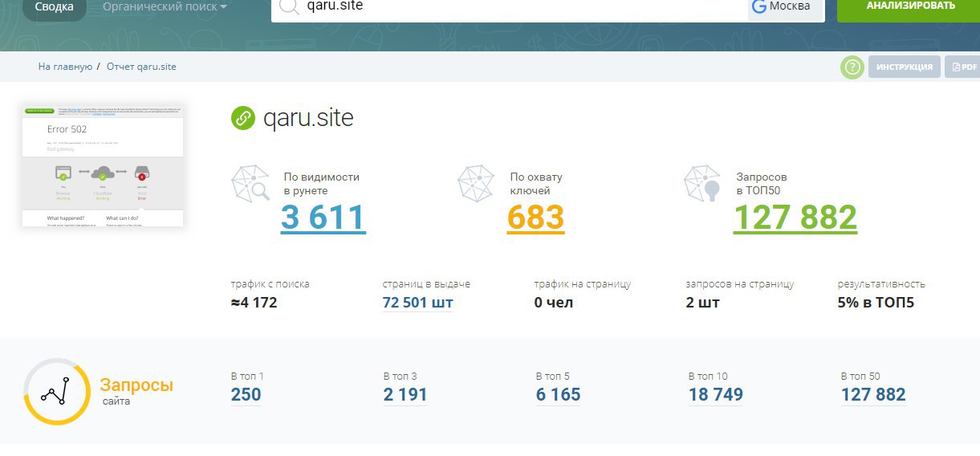Click the 2 шт queries per page value

click(x=703, y=303)
